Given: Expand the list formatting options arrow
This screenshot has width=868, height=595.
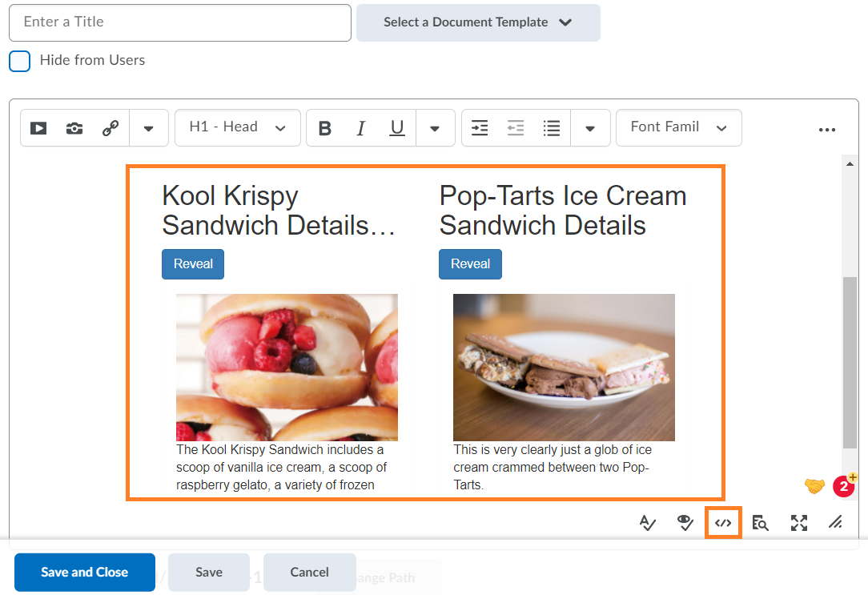Looking at the screenshot, I should click(590, 127).
